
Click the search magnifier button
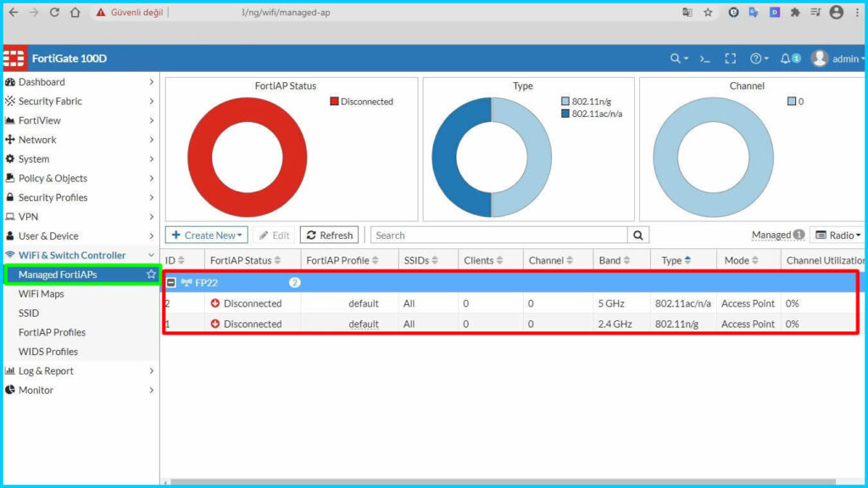click(x=638, y=236)
